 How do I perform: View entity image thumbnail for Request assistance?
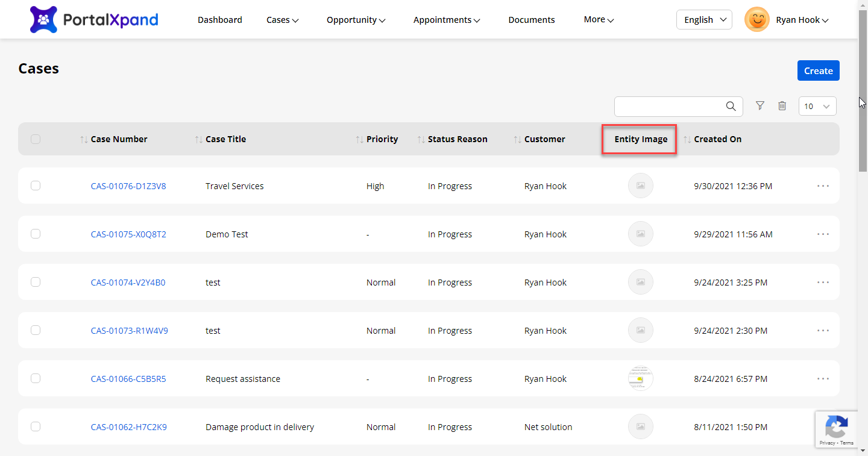click(x=640, y=378)
